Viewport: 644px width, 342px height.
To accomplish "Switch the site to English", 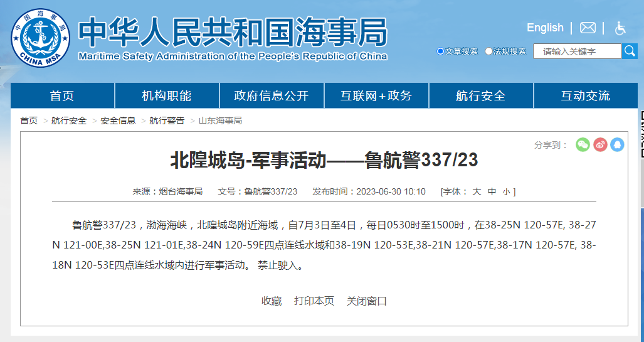I will pyautogui.click(x=545, y=28).
